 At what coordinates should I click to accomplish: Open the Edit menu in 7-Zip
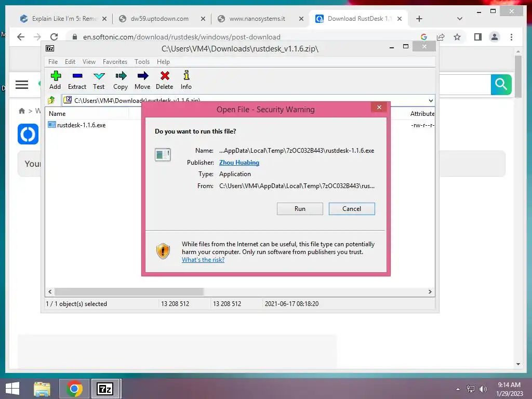(70, 62)
